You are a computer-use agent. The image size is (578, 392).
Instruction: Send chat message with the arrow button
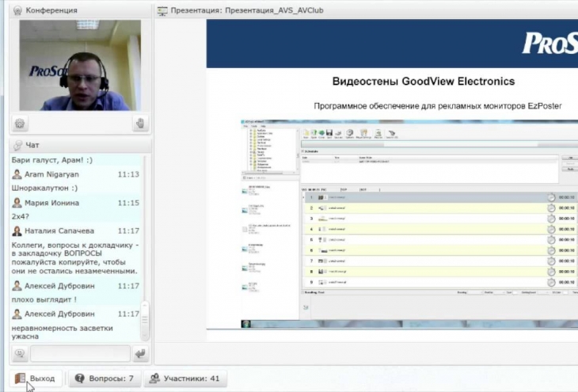pyautogui.click(x=140, y=354)
